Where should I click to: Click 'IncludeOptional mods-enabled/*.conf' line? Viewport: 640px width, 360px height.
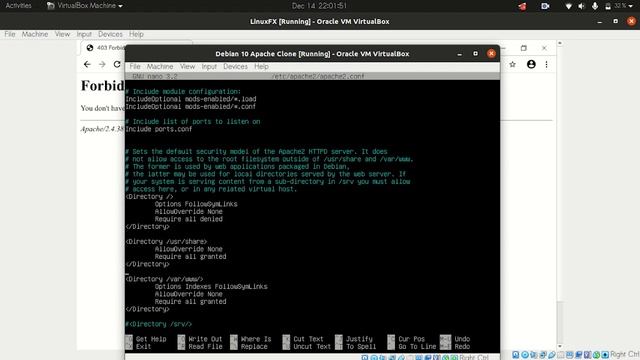(x=191, y=107)
